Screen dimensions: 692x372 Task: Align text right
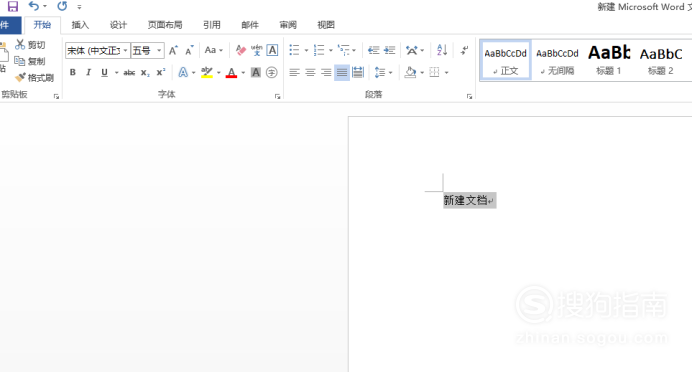[x=326, y=72]
